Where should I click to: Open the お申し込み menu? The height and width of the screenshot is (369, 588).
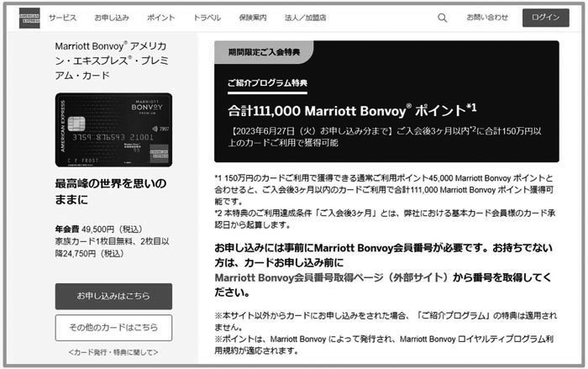click(112, 18)
